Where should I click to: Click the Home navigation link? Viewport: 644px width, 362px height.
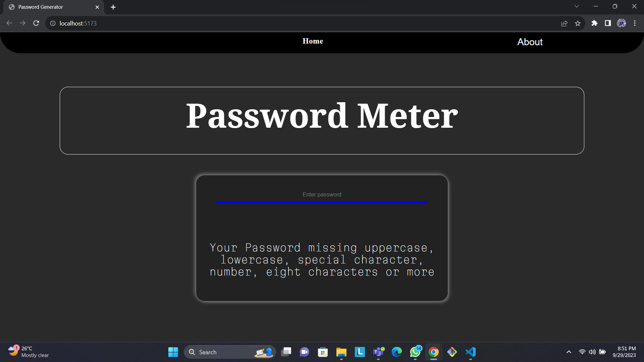pyautogui.click(x=313, y=41)
